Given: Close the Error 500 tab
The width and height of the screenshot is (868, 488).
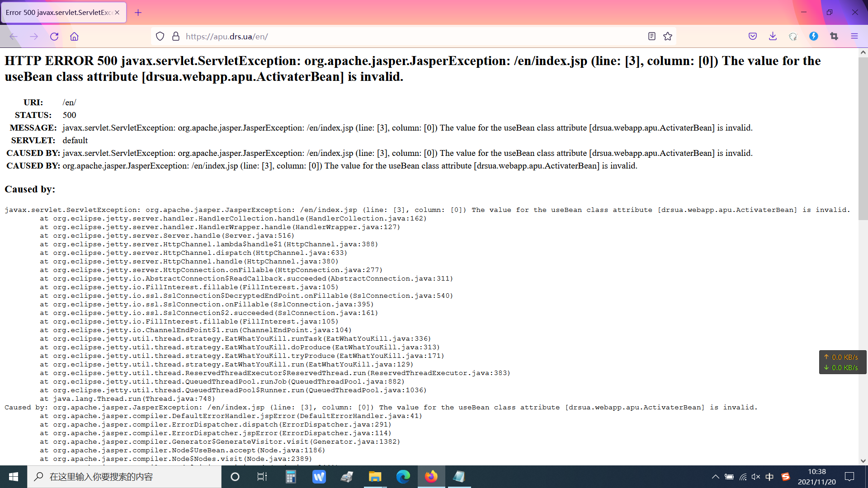Looking at the screenshot, I should coord(117,13).
